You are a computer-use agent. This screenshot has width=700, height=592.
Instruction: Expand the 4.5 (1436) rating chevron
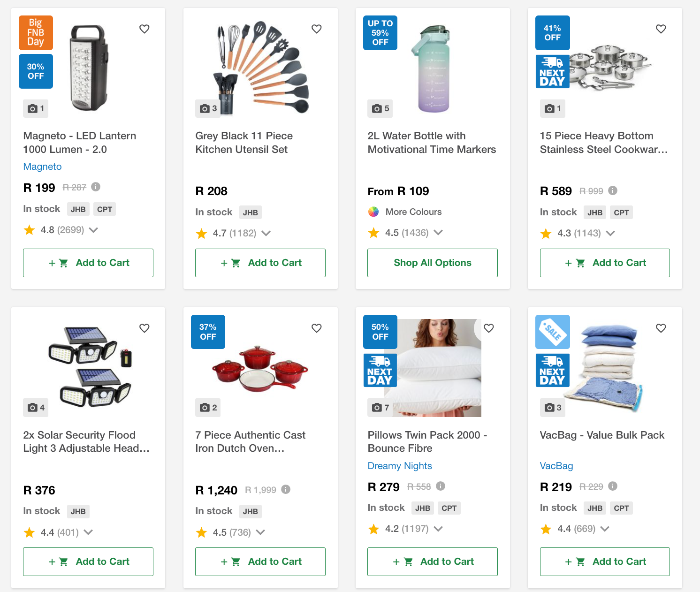(x=438, y=233)
